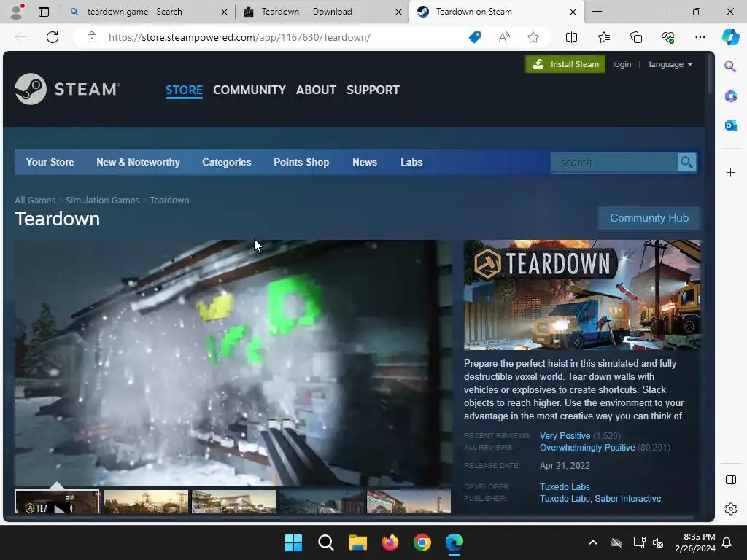The width and height of the screenshot is (747, 560).
Task: Toggle split screen icon in toolbar
Action: (571, 37)
